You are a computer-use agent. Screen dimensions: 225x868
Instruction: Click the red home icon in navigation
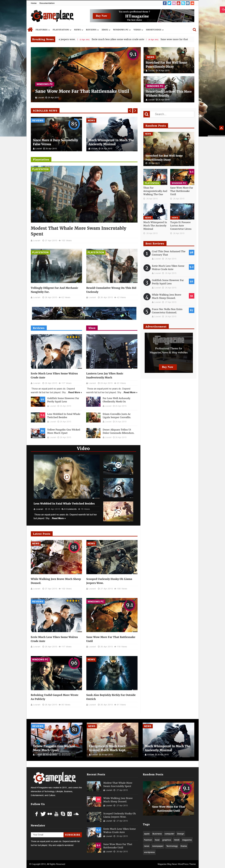coord(30,30)
